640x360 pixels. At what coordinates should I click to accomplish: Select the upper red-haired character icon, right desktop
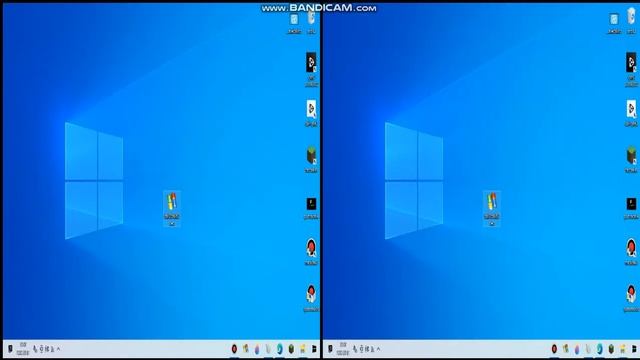tap(631, 248)
